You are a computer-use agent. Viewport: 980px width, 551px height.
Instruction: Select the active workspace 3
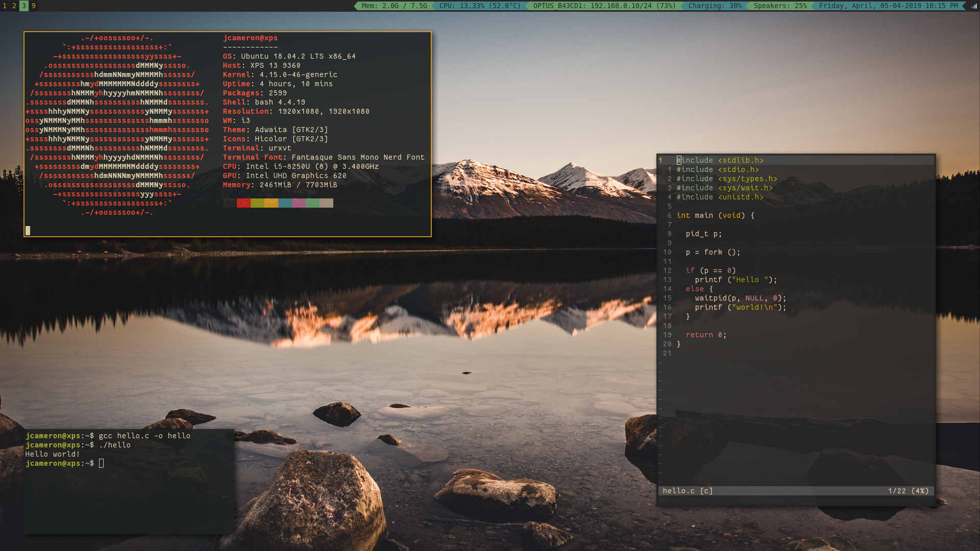(x=24, y=6)
